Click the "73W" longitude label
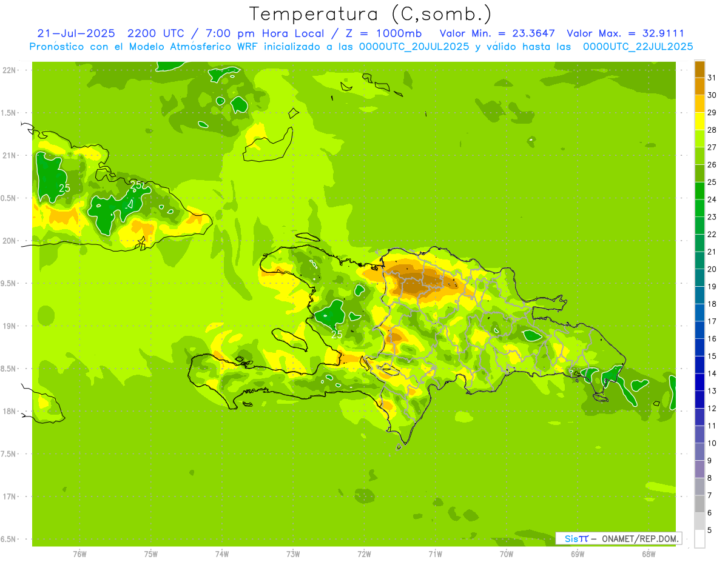The width and height of the screenshot is (728, 562). click(x=293, y=554)
